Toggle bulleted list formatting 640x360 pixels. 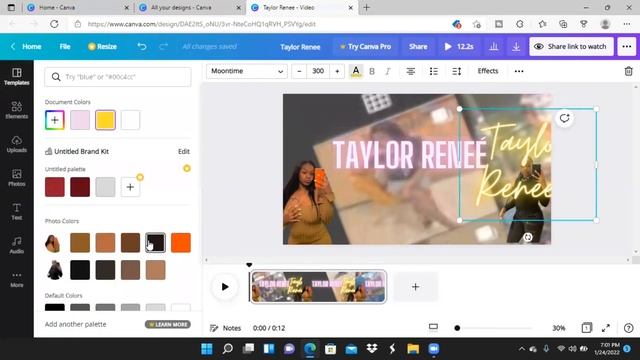[x=433, y=71]
